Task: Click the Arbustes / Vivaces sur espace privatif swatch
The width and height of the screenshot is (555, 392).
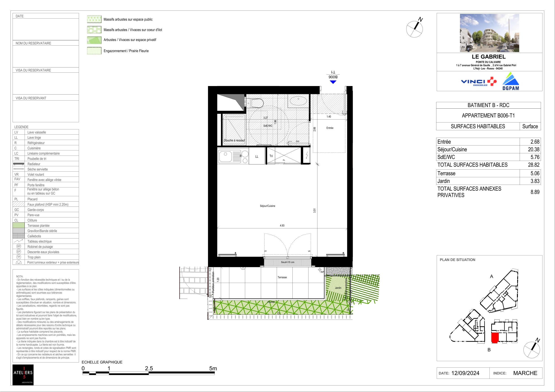Action: coord(94,40)
